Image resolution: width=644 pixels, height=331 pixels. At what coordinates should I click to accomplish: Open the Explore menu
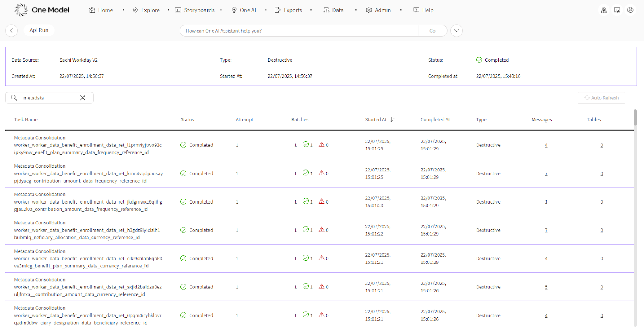click(146, 10)
